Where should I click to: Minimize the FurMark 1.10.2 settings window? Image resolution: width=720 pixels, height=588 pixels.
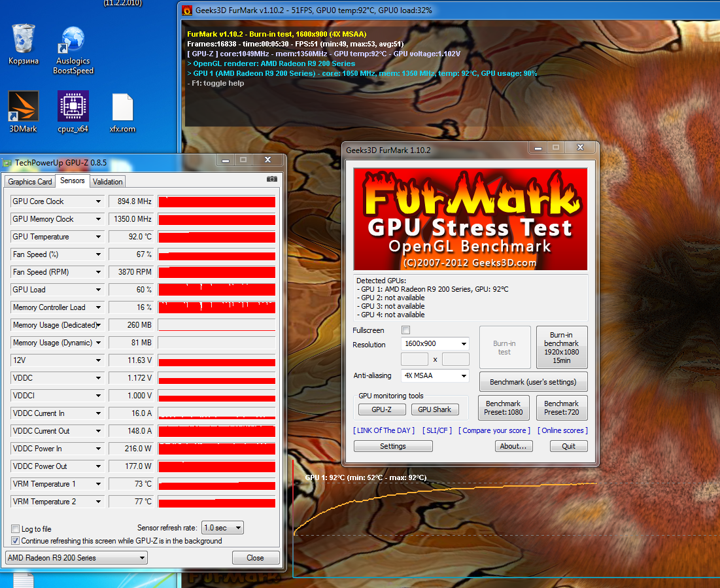[x=538, y=147]
